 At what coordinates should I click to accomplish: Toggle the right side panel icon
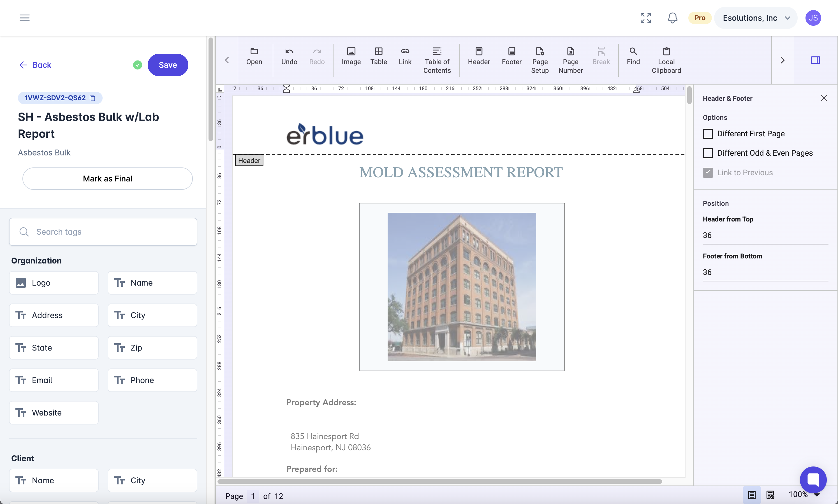click(815, 60)
